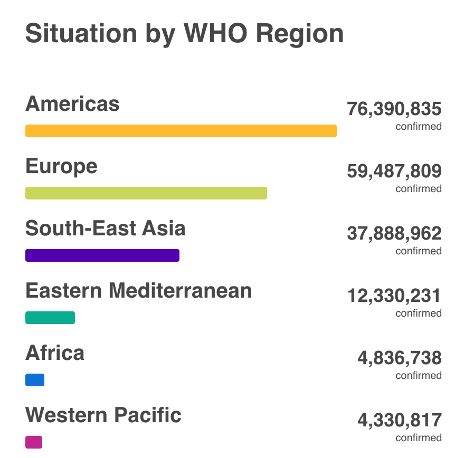Select the Americas region label

(72, 104)
